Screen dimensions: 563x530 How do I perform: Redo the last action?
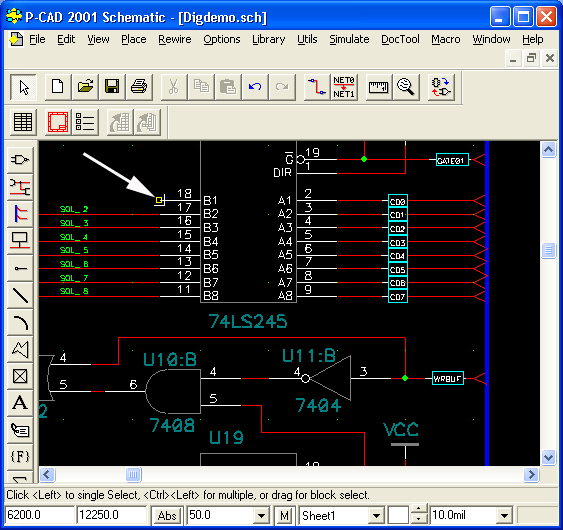282,87
